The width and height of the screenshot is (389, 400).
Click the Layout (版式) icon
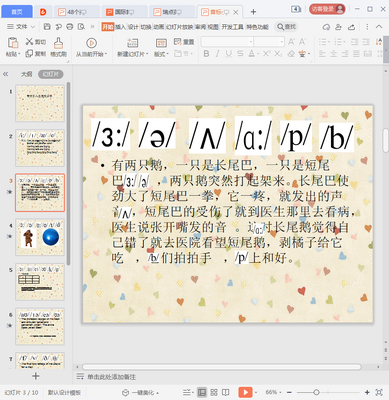click(x=161, y=43)
